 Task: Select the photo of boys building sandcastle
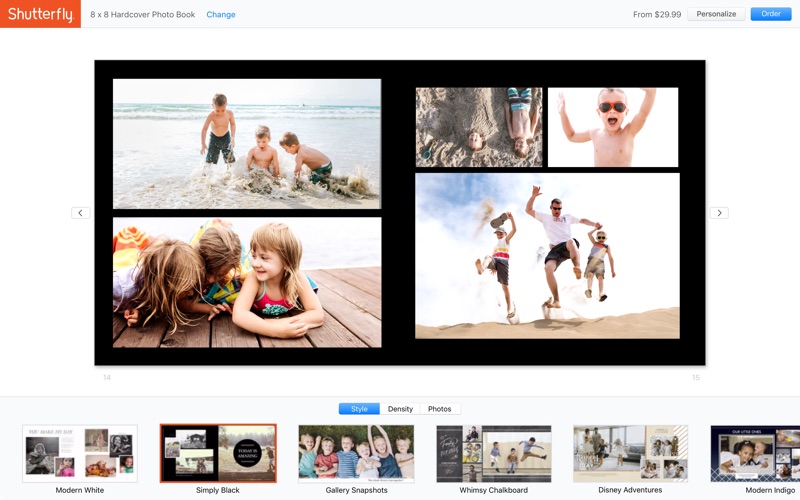(247, 143)
